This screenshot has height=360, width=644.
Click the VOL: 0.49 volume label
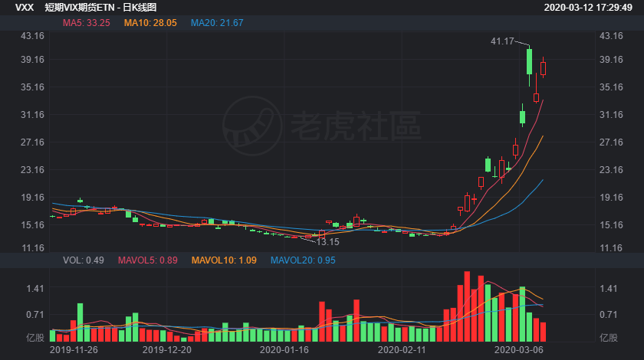[84, 260]
